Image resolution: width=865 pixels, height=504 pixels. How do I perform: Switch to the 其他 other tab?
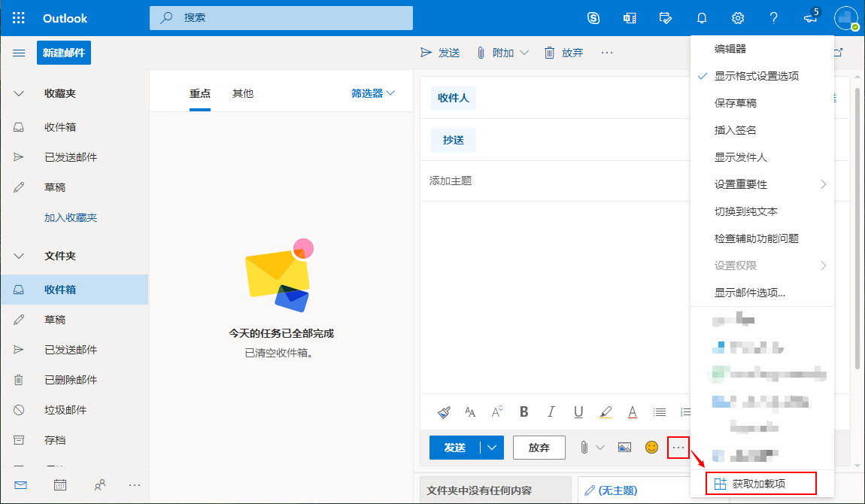coord(243,94)
